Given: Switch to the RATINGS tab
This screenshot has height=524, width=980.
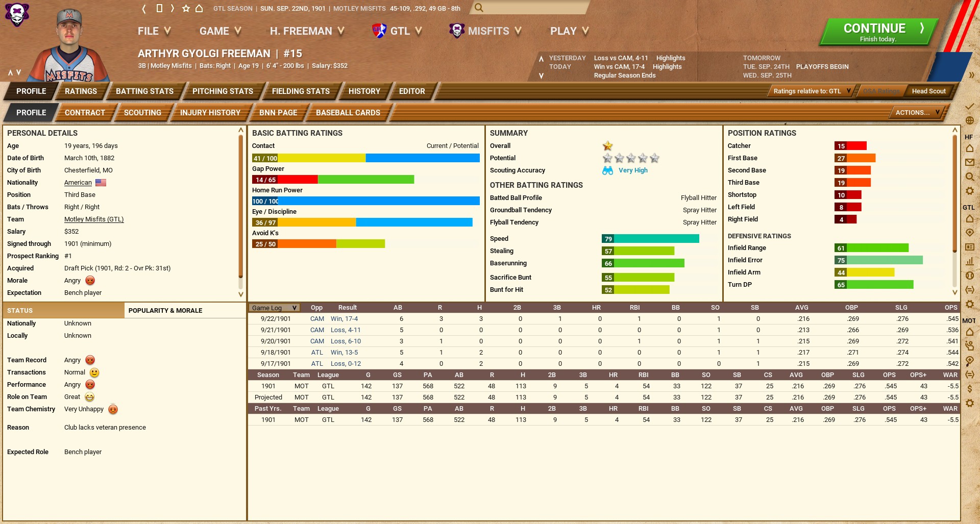Looking at the screenshot, I should [81, 91].
